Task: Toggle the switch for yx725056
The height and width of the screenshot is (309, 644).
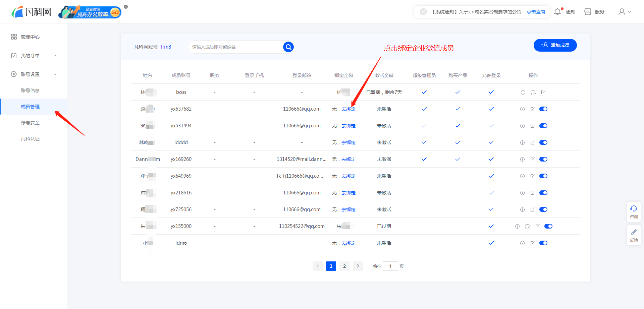Action: (x=543, y=209)
